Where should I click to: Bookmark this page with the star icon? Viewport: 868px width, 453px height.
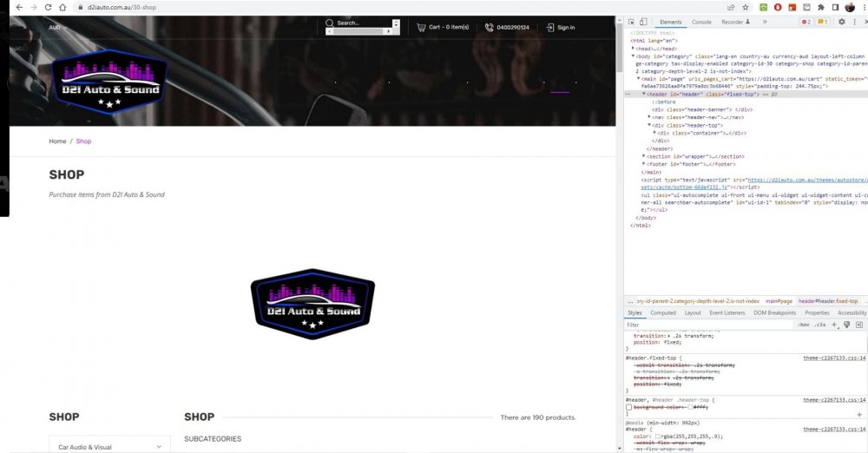click(745, 7)
